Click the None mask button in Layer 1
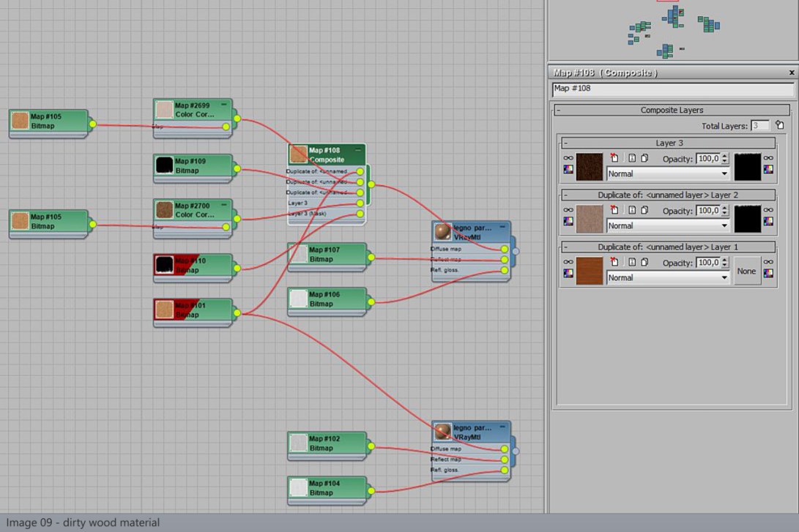Screen dimensions: 799x532 (746, 271)
